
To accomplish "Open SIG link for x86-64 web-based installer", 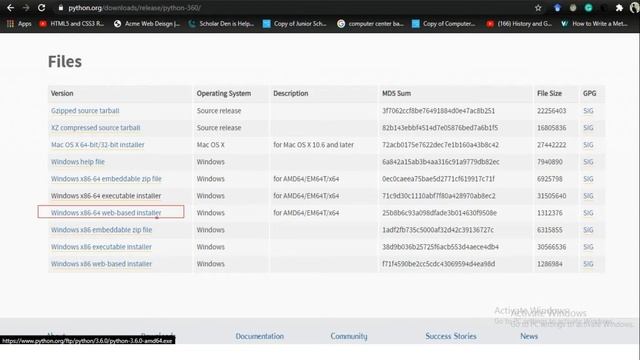I will (588, 213).
